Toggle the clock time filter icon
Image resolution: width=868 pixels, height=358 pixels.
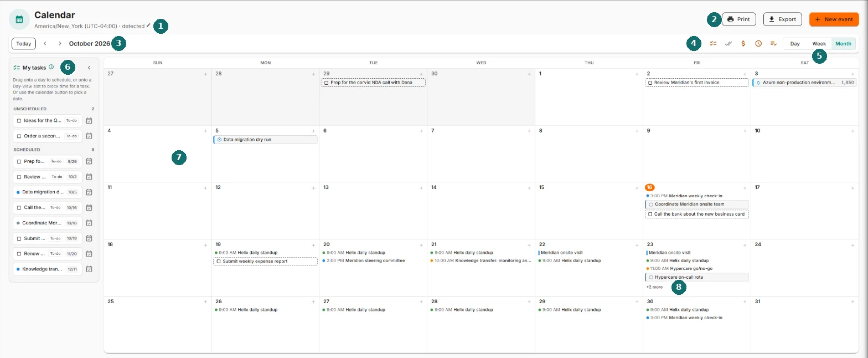coord(758,43)
